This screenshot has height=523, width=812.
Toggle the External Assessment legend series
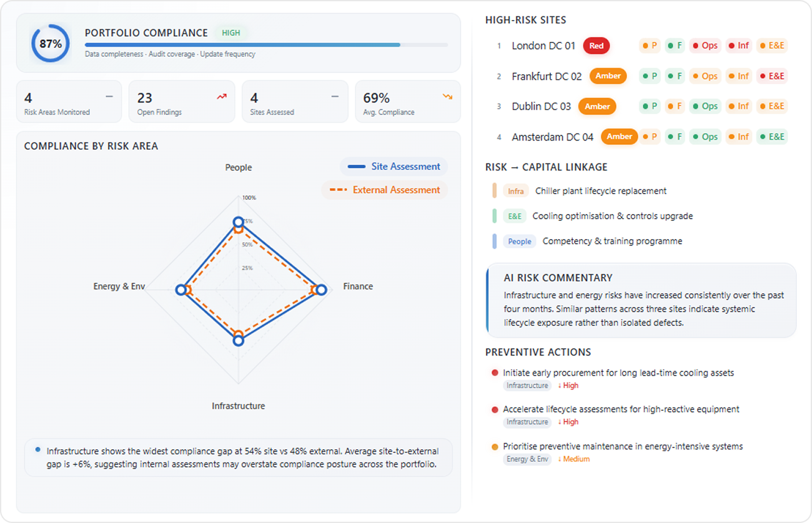[x=385, y=190]
